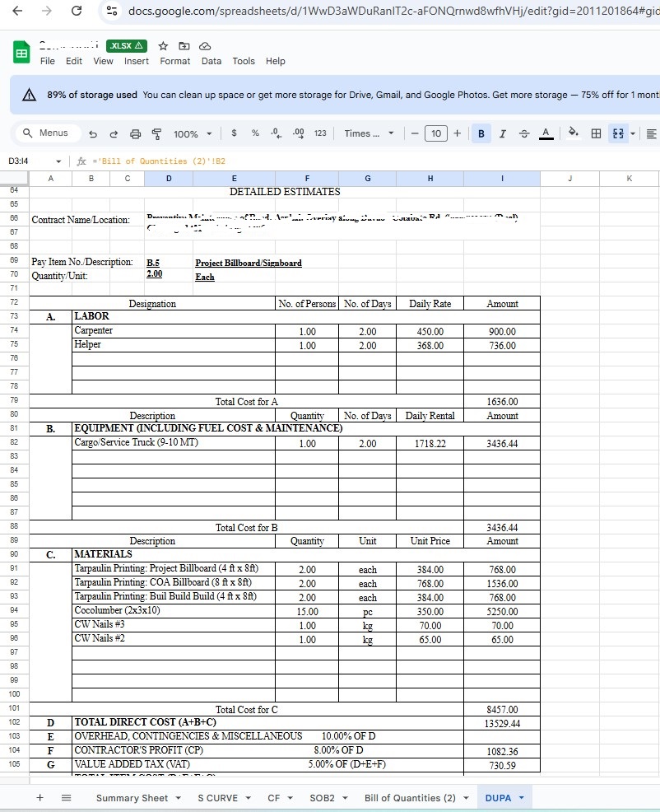
Task: Click the Get more storage link
Action: (x=529, y=95)
